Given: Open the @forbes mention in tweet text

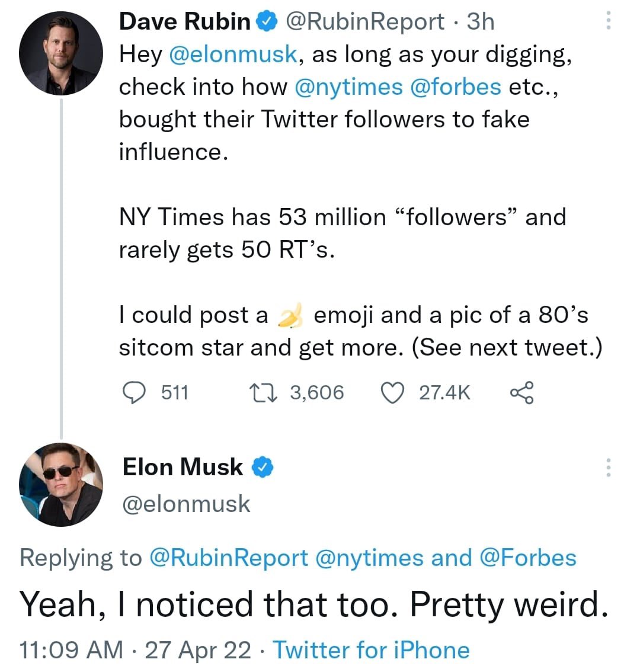Looking at the screenshot, I should [x=456, y=87].
